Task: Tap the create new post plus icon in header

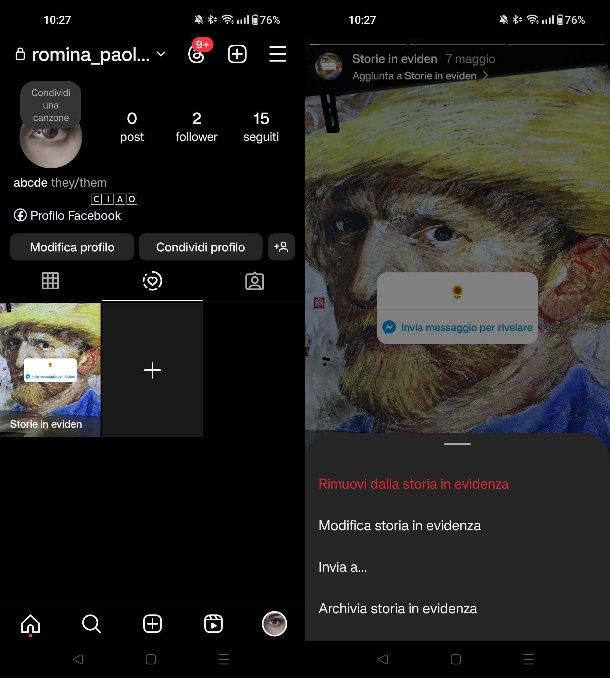Action: 237,54
